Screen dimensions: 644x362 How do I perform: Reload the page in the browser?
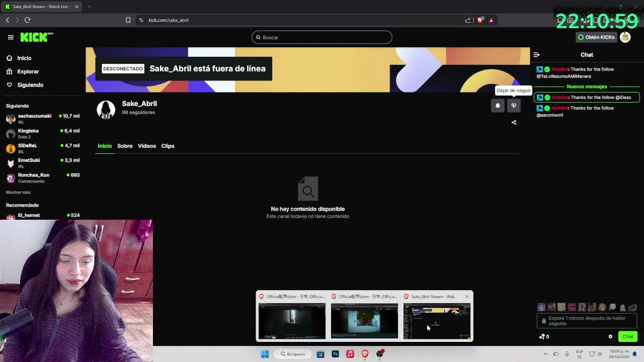(x=27, y=20)
